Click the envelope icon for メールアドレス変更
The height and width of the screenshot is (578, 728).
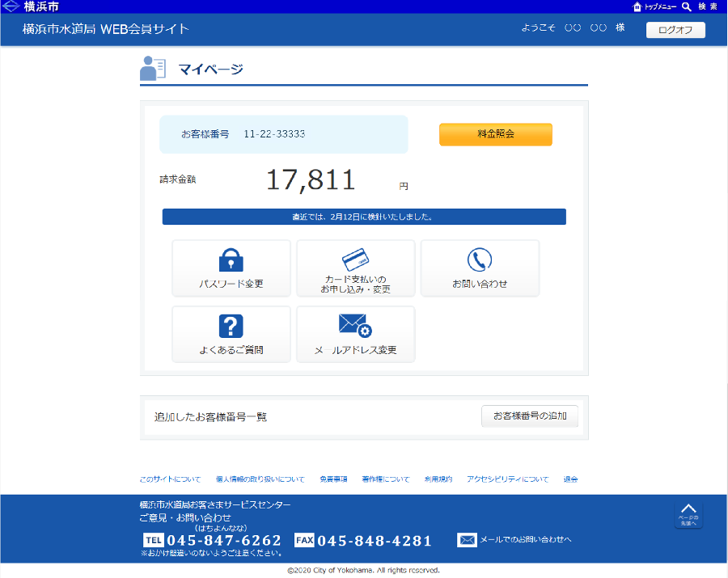tap(355, 326)
